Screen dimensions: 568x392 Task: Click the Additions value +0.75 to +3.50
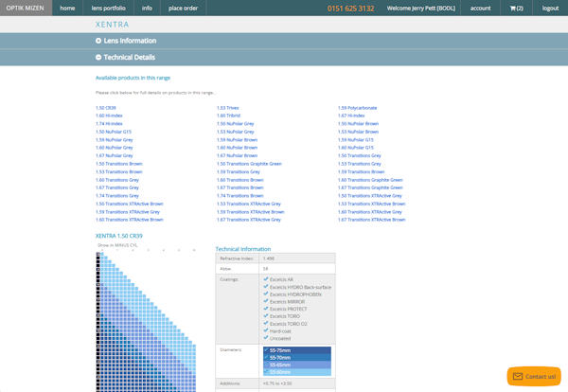point(277,383)
